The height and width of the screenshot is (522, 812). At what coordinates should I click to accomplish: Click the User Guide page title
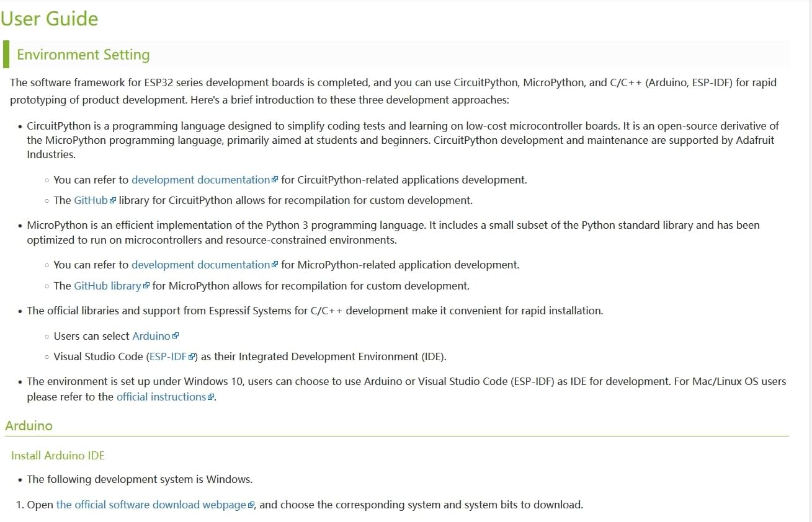(50, 19)
